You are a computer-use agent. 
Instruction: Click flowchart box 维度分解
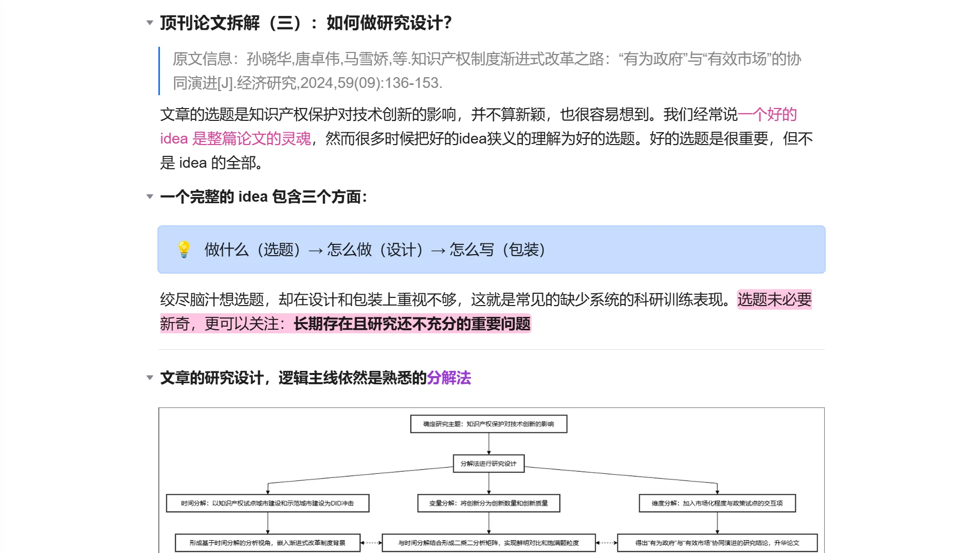pos(717,503)
